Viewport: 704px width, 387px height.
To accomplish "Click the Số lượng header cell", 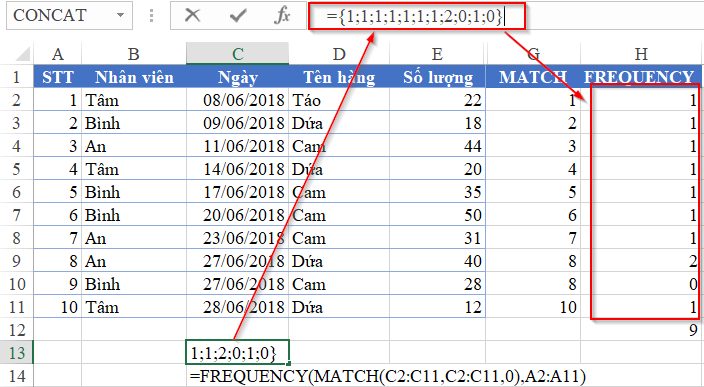I will click(x=437, y=77).
